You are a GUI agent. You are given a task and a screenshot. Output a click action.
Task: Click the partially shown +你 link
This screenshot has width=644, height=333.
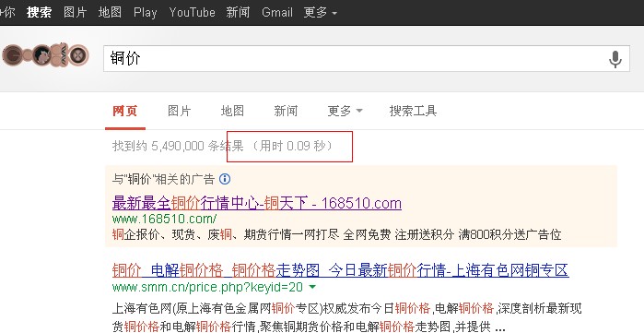pyautogui.click(x=7, y=12)
